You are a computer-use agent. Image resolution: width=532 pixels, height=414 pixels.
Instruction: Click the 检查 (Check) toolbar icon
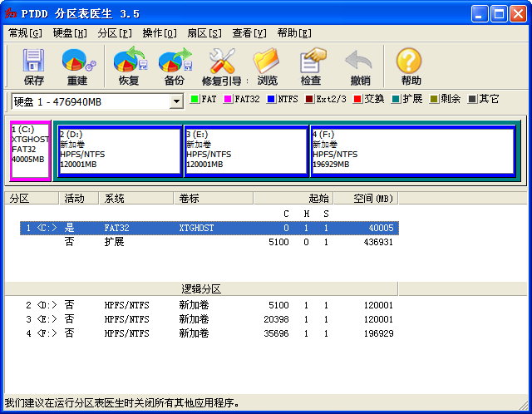pos(311,67)
